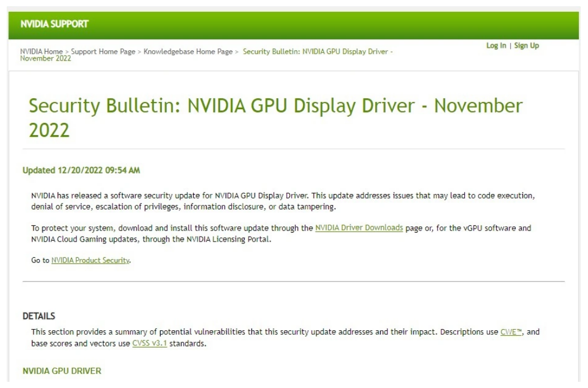Click the Sign Up link
The height and width of the screenshot is (388, 588).
[x=526, y=45]
